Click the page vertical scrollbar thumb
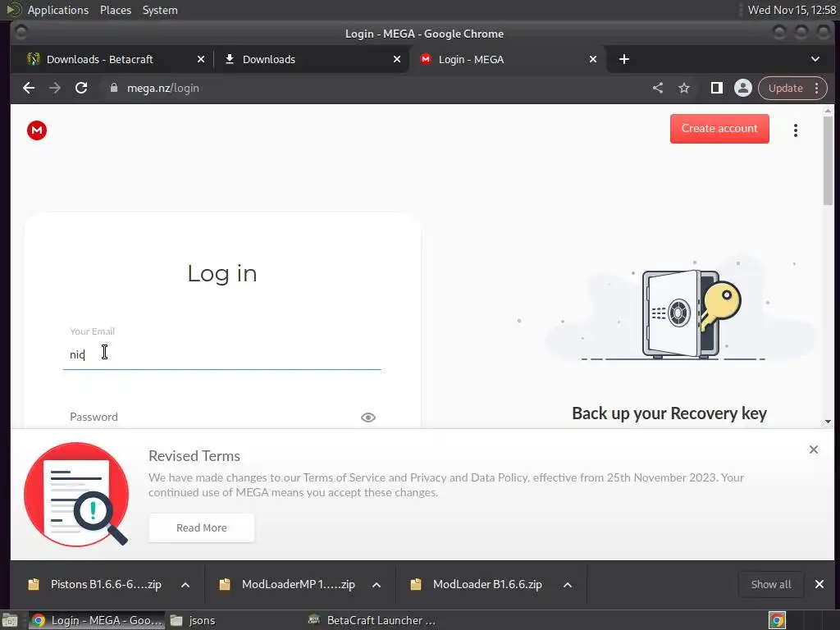The height and width of the screenshot is (630, 840). point(829,161)
